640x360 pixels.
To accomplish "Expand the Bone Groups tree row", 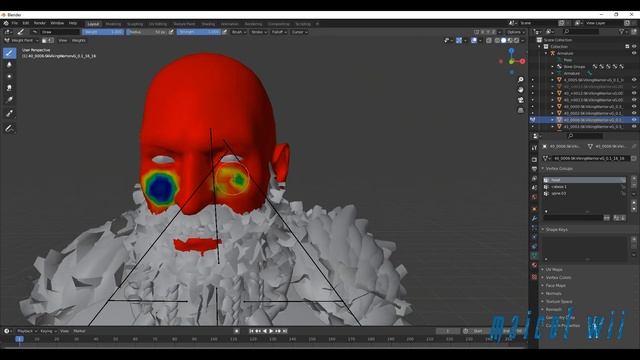I will [553, 67].
